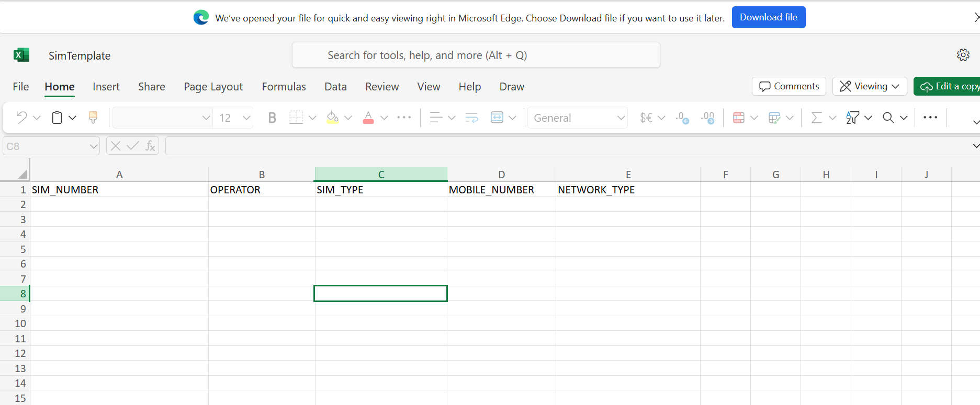The image size is (980, 405).
Task: Click the Sort & Filter icon
Action: tap(852, 118)
